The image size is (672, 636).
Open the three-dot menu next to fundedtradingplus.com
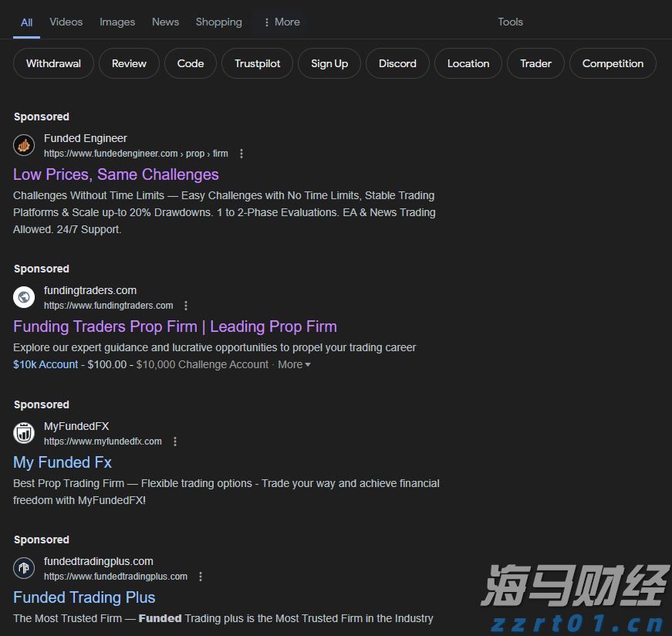tap(200, 576)
